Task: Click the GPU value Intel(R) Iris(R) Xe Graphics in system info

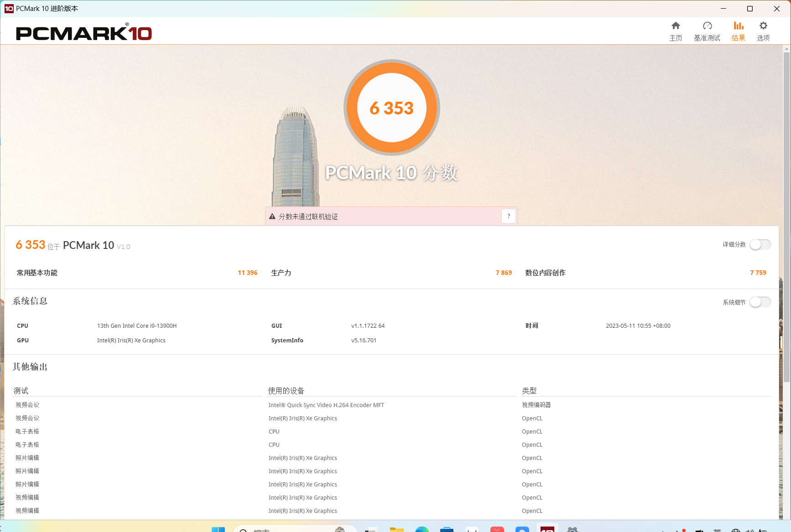Action: coord(131,341)
